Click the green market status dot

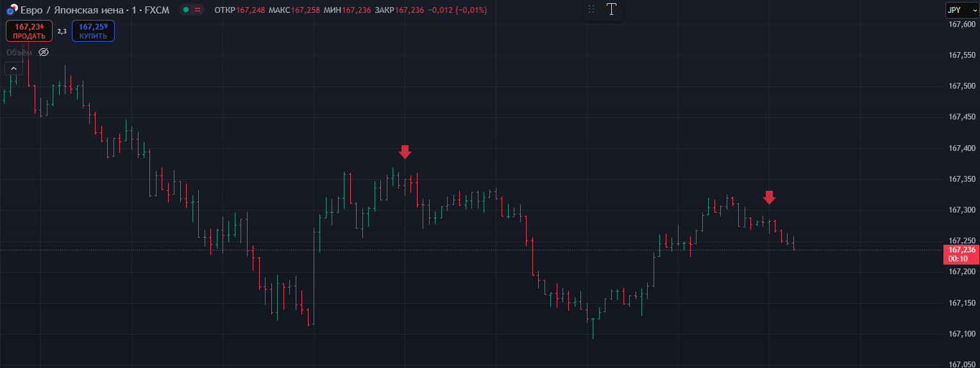coord(185,10)
